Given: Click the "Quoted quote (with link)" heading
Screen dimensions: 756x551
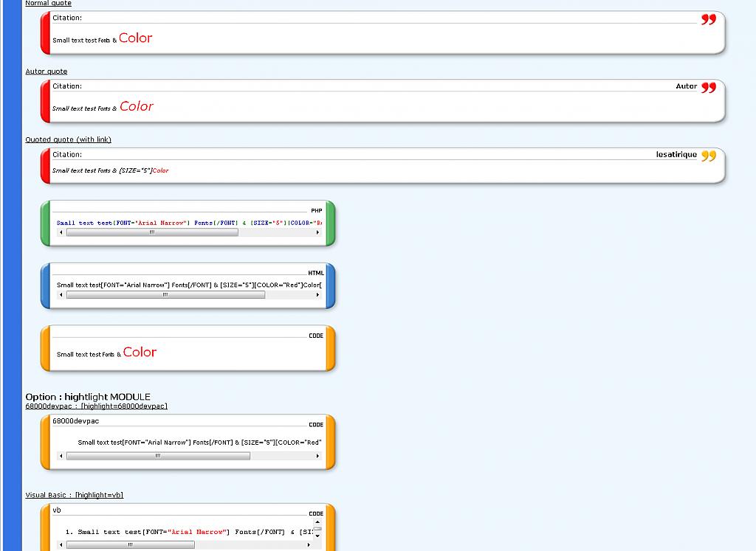Looking at the screenshot, I should point(68,139).
